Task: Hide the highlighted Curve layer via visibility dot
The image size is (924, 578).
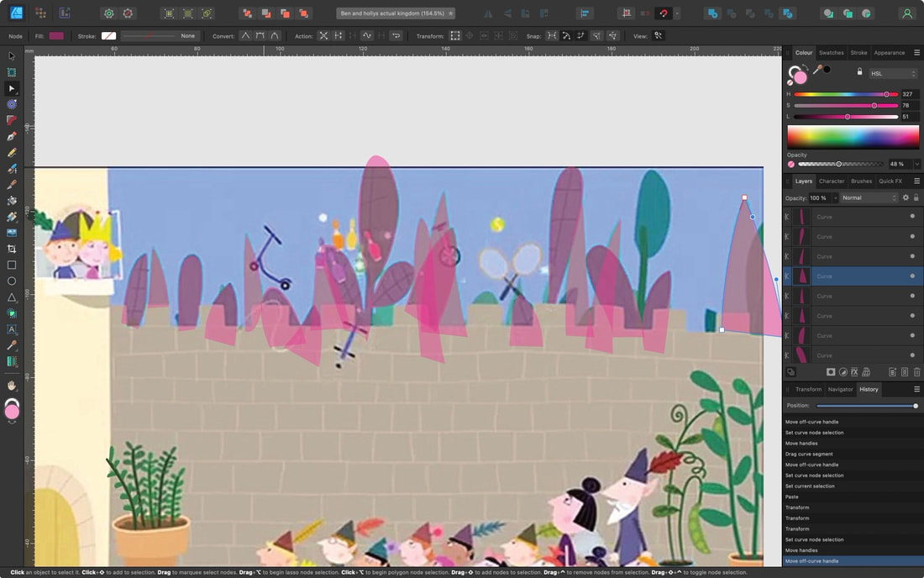Action: coord(912,276)
